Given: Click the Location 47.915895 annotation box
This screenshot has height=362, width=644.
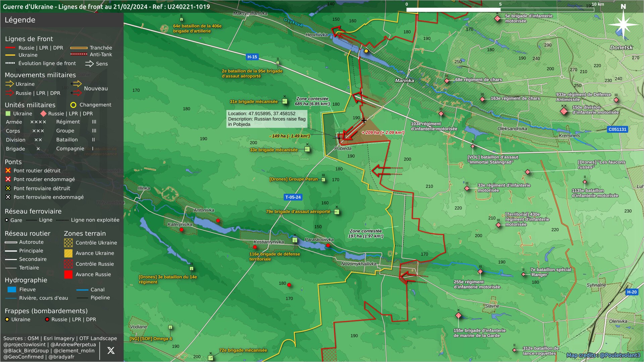Looking at the screenshot, I should tap(267, 119).
